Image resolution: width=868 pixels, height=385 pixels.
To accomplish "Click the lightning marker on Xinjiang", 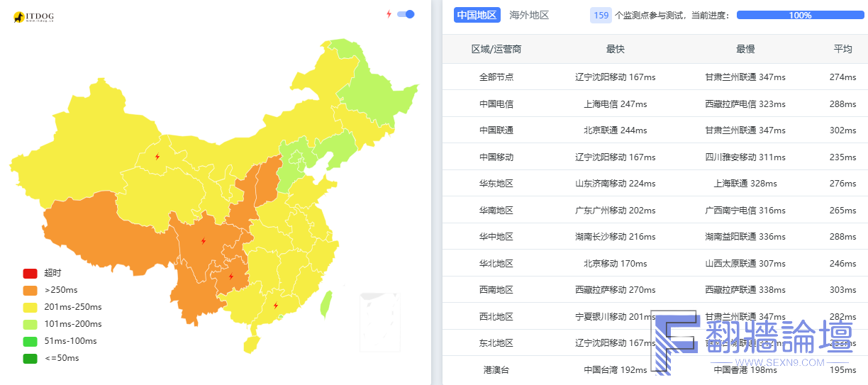I will pyautogui.click(x=157, y=156).
